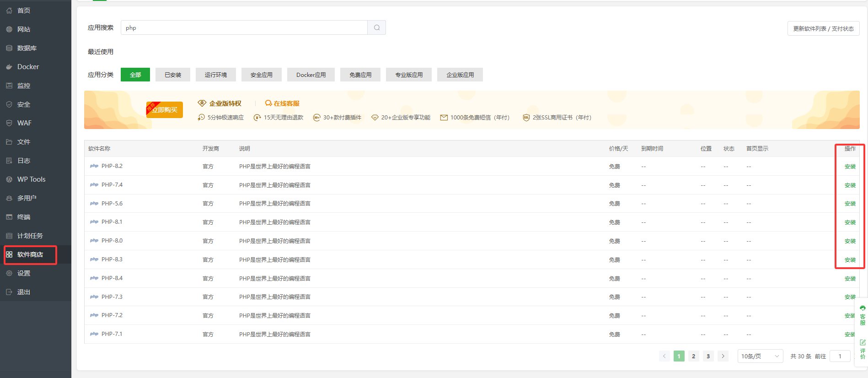Click the 软件名称 column header
The image size is (868, 378).
[99, 149]
